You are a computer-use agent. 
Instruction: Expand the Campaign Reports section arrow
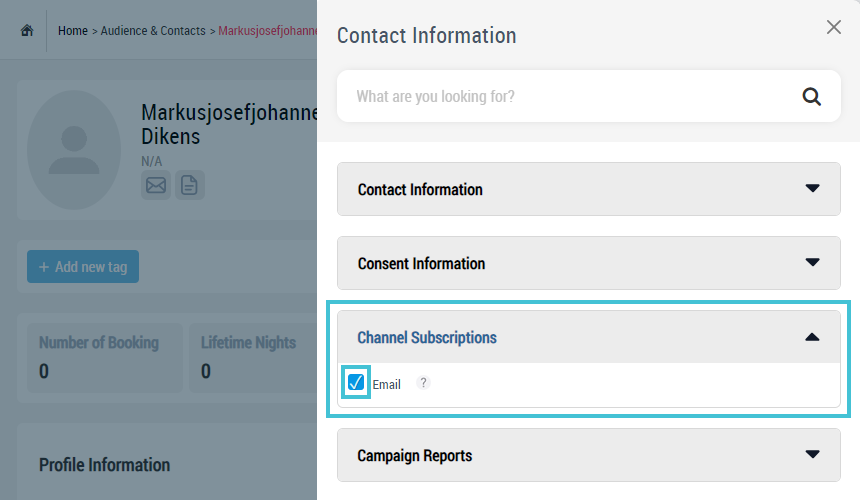click(x=812, y=454)
